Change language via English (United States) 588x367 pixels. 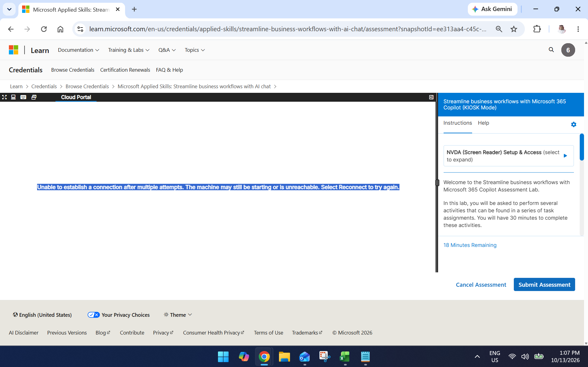point(42,315)
